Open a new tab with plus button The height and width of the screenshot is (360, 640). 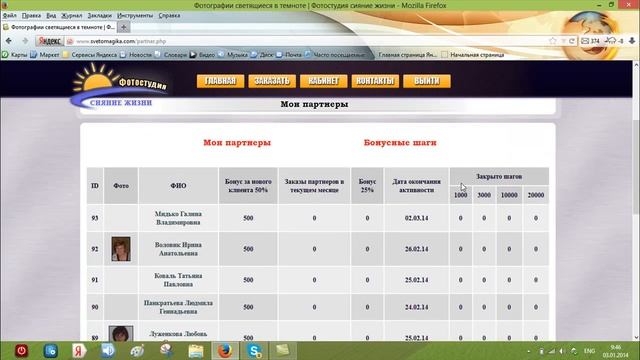pyautogui.click(x=124, y=27)
